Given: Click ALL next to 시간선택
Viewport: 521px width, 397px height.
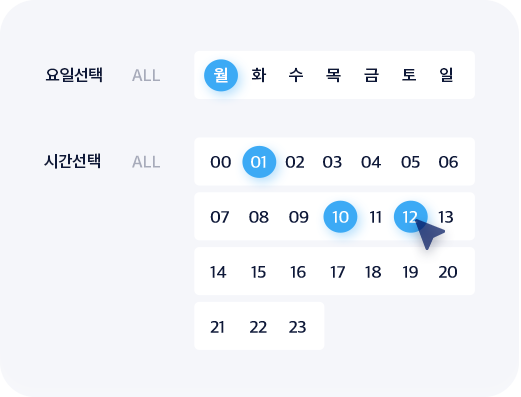Looking at the screenshot, I should [x=146, y=162].
